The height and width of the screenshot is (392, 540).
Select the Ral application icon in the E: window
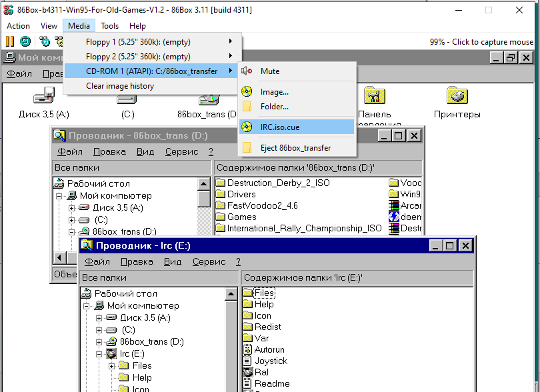[248, 372]
